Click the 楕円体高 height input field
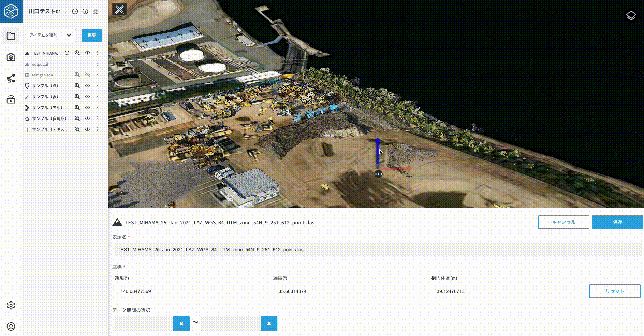The width and height of the screenshot is (644, 336). [508, 291]
